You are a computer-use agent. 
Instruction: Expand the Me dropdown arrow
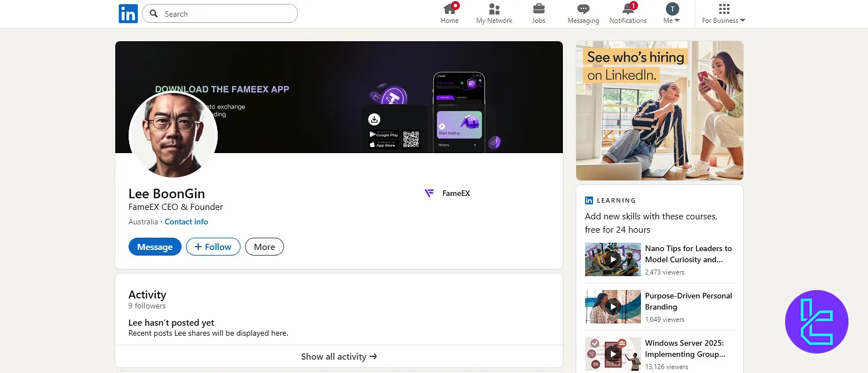tap(677, 21)
